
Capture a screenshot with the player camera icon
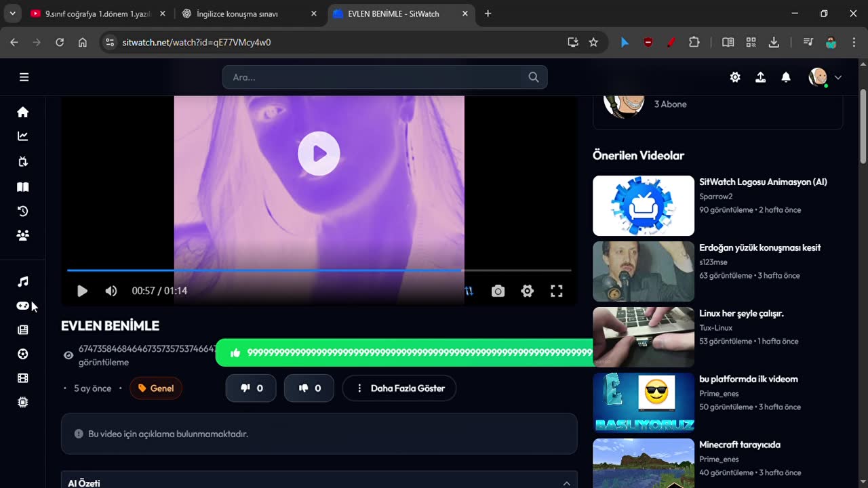coord(498,291)
